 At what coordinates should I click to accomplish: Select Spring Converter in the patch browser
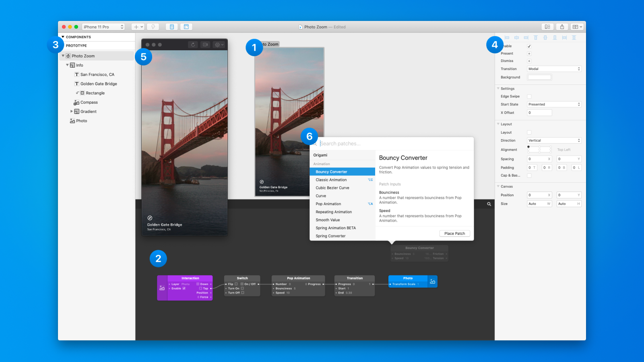point(331,236)
